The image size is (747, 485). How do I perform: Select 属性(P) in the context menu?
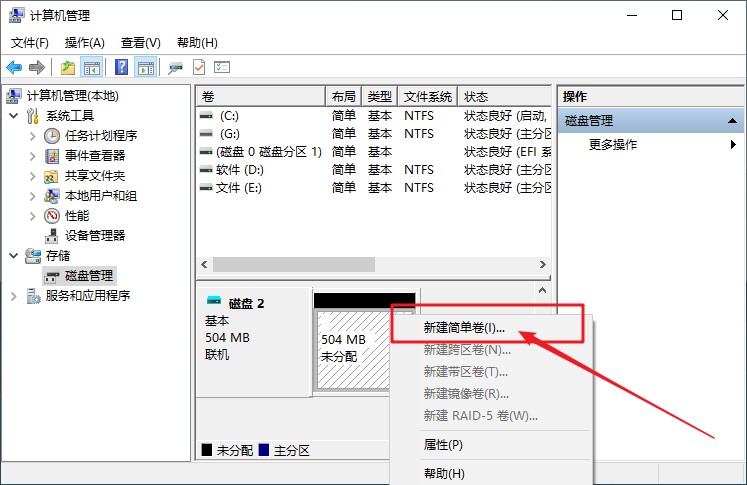click(443, 444)
